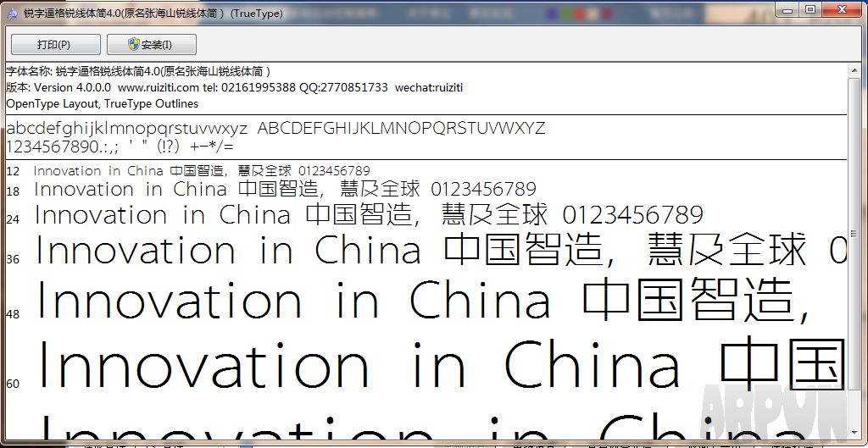The height and width of the screenshot is (448, 868).
Task: Click the version line with www.ruiziti.com
Action: tap(234, 87)
